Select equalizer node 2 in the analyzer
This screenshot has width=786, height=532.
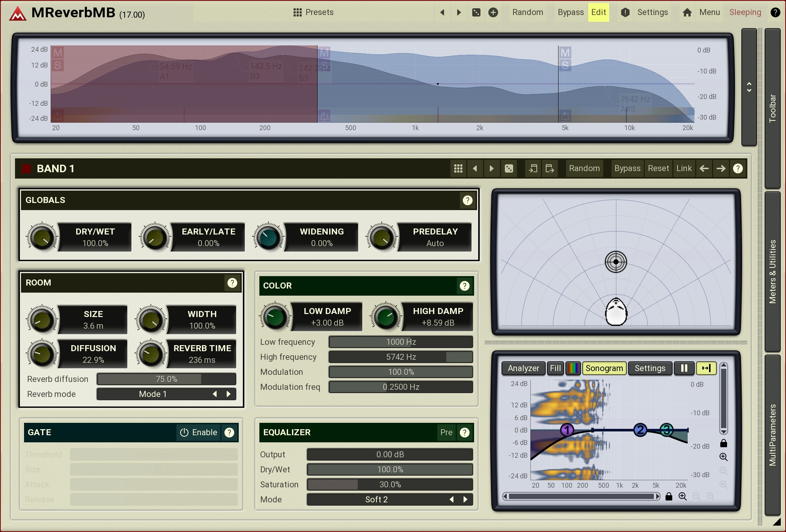point(640,430)
